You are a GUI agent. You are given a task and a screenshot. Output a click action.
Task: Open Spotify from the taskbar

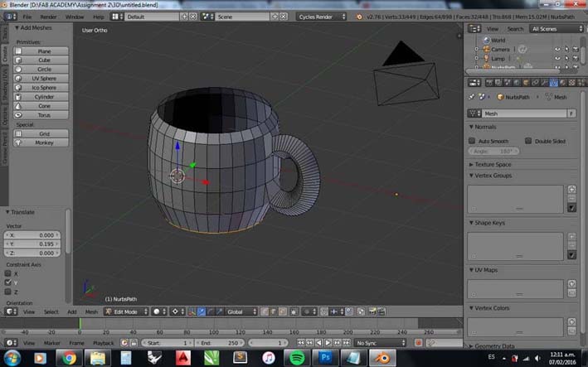pyautogui.click(x=297, y=358)
